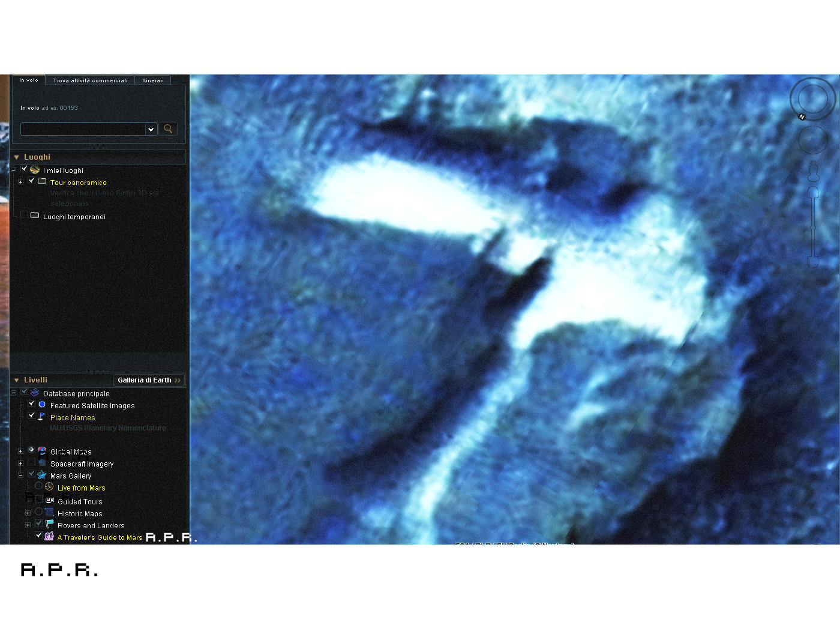
Task: Click the zoom slider track
Action: click(813, 228)
